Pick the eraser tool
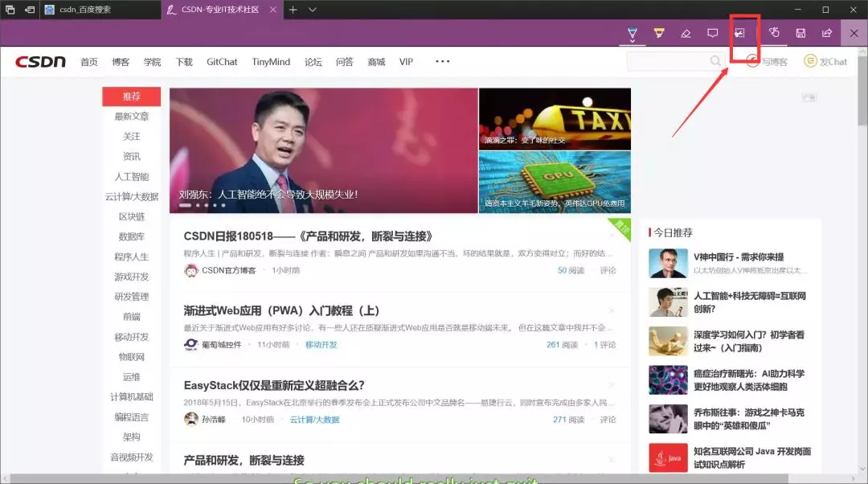The image size is (868, 484). 686,33
